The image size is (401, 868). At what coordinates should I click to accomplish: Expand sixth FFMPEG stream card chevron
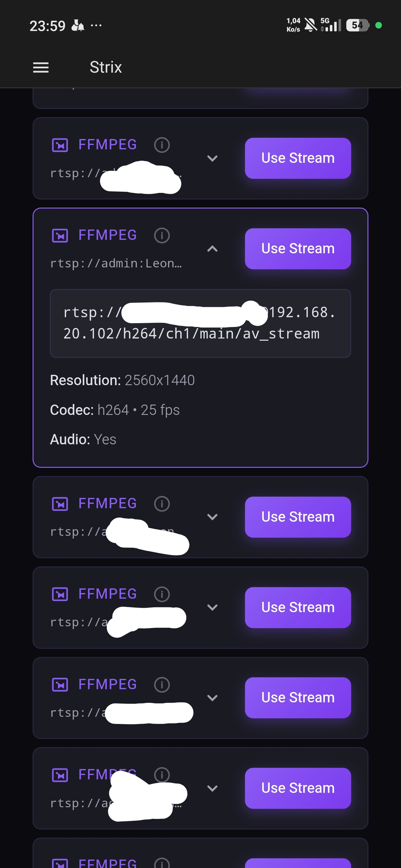click(212, 788)
